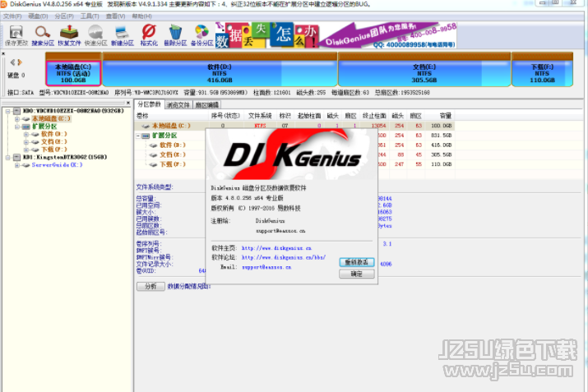This screenshot has height=392, width=588.
Task: Select ServerGuide(K:) in the left tree
Action: 57,165
